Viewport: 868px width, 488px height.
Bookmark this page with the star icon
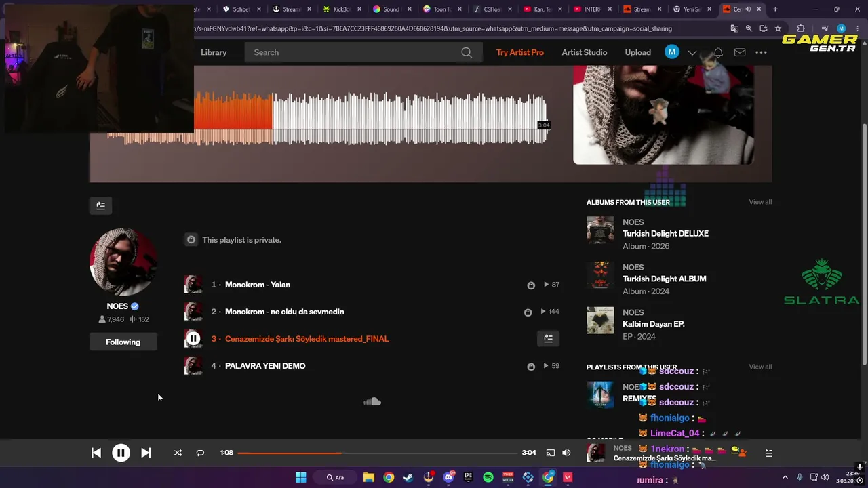coord(778,28)
